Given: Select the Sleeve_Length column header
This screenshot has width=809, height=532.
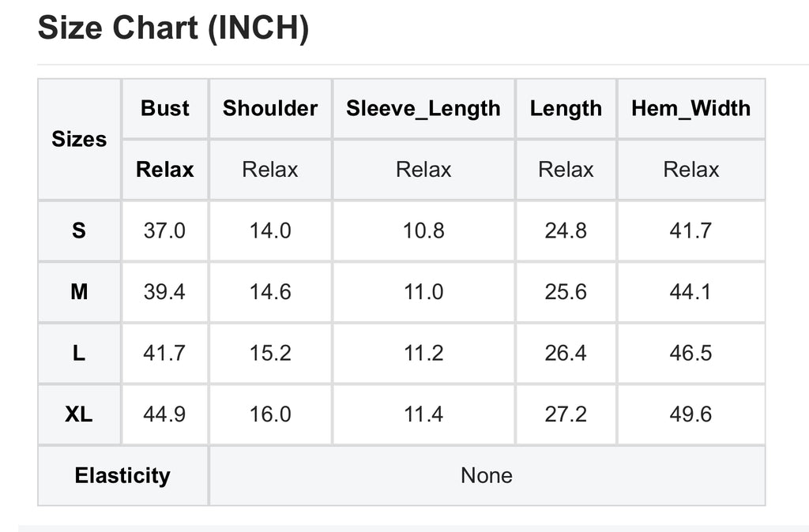Looking at the screenshot, I should point(423,108).
